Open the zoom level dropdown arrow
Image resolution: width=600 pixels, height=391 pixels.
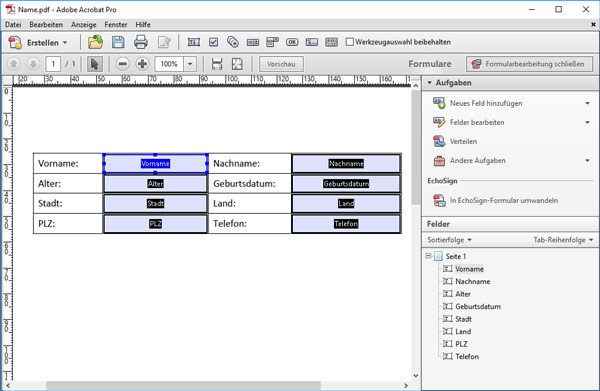coord(190,64)
